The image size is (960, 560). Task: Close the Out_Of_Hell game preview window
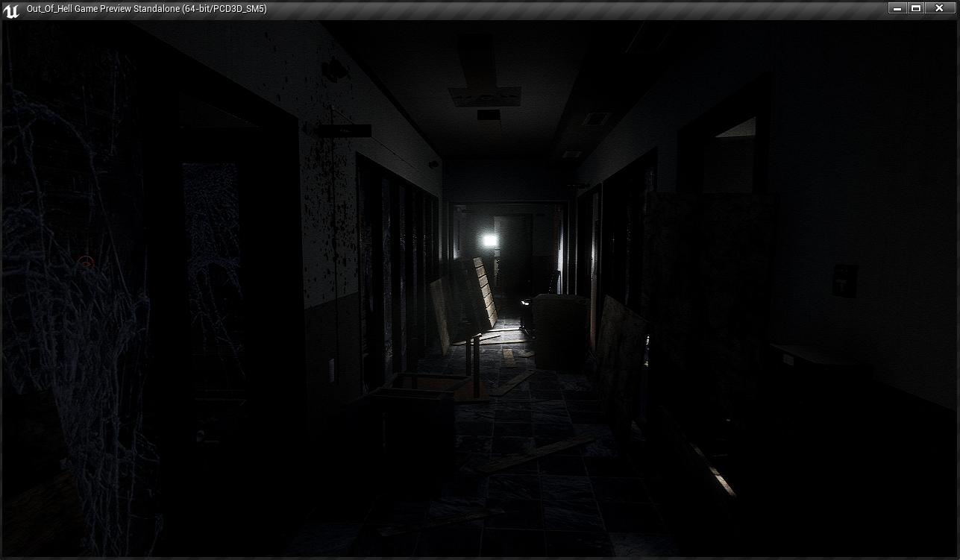[939, 8]
